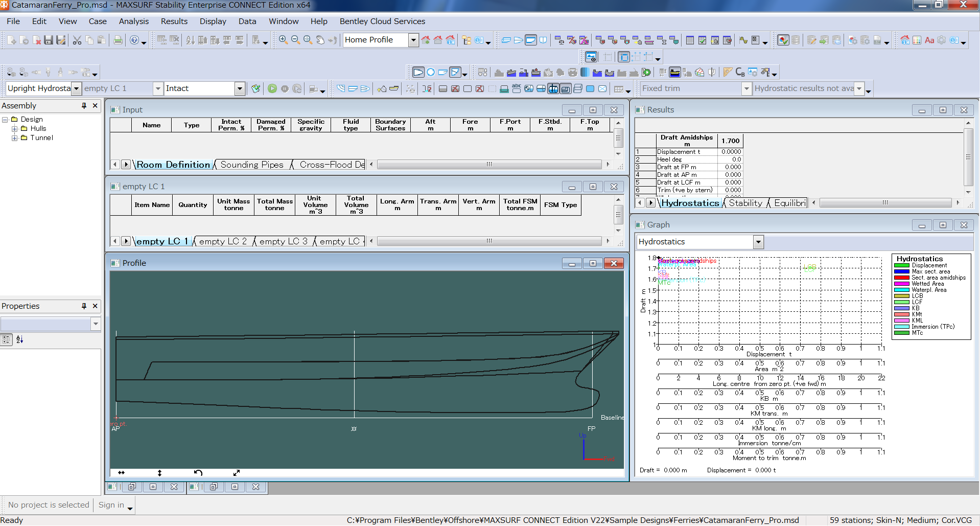The width and height of the screenshot is (980, 526).
Task: Click the Zoom to Extents icon
Action: click(308, 40)
